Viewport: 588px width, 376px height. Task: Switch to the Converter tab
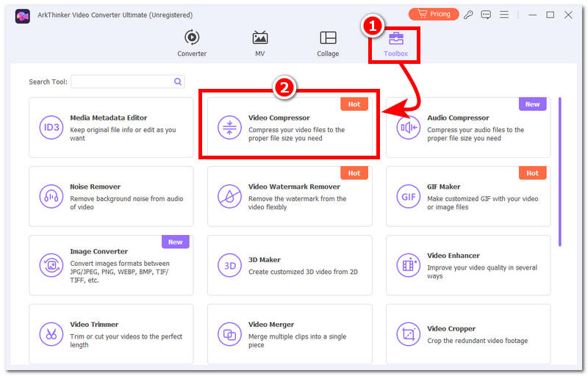(x=192, y=43)
